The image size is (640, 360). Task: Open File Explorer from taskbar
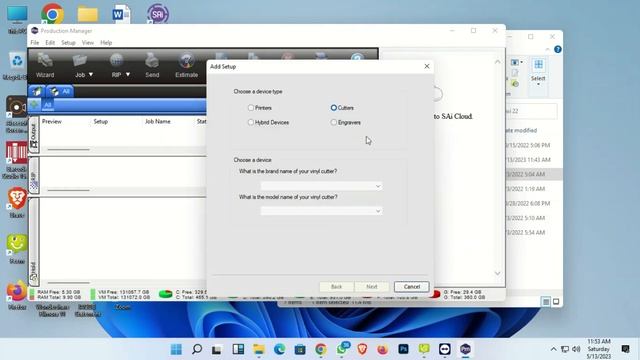pos(259,349)
